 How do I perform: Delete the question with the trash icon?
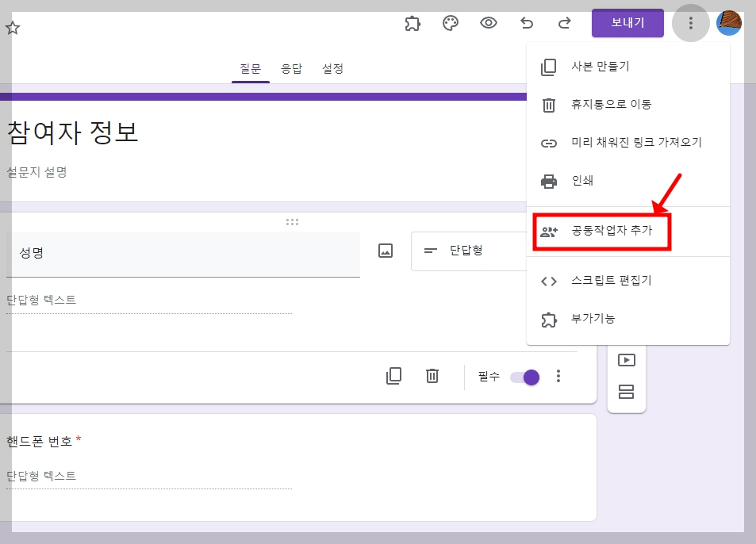pyautogui.click(x=432, y=376)
